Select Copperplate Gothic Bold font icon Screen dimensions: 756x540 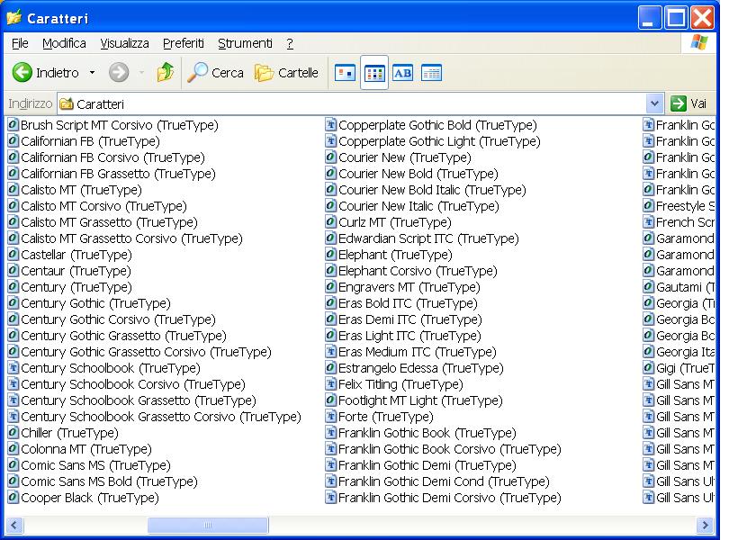(x=331, y=125)
